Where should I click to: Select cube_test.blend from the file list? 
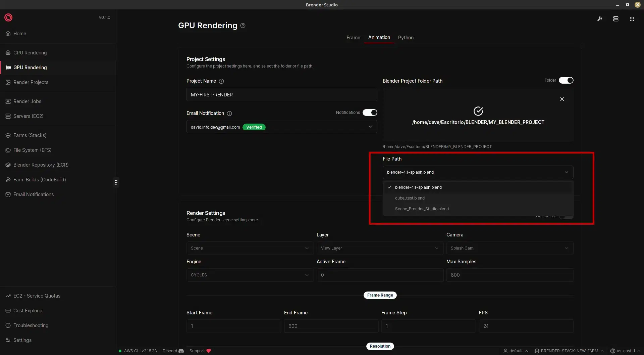click(410, 198)
